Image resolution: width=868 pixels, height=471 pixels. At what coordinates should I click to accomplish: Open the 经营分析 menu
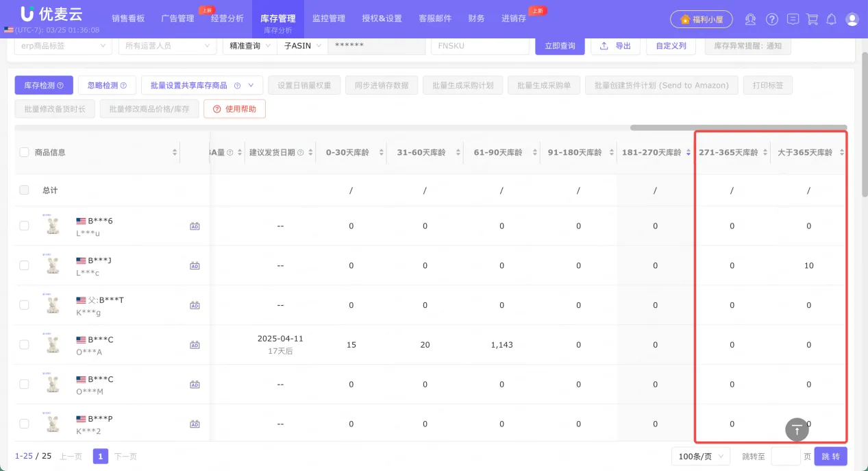tap(227, 19)
